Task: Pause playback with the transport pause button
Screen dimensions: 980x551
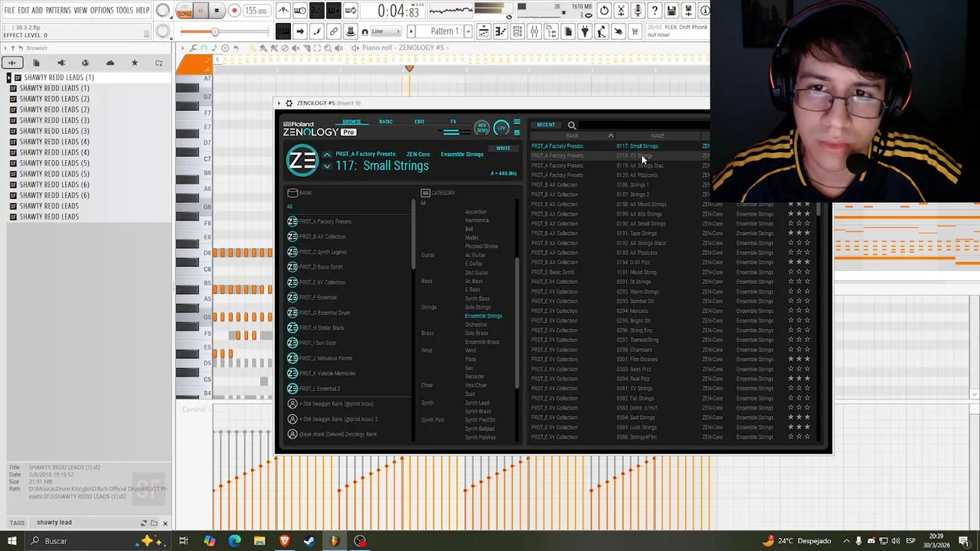Action: click(201, 11)
